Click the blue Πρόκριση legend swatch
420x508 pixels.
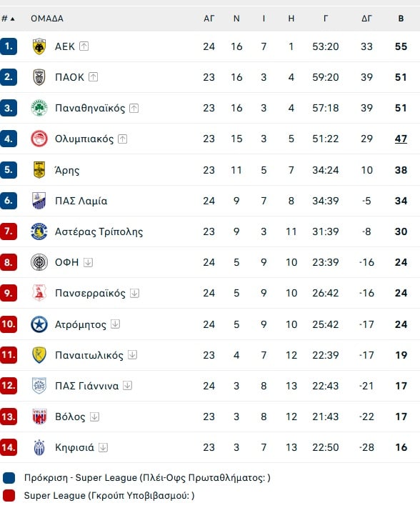point(9,478)
